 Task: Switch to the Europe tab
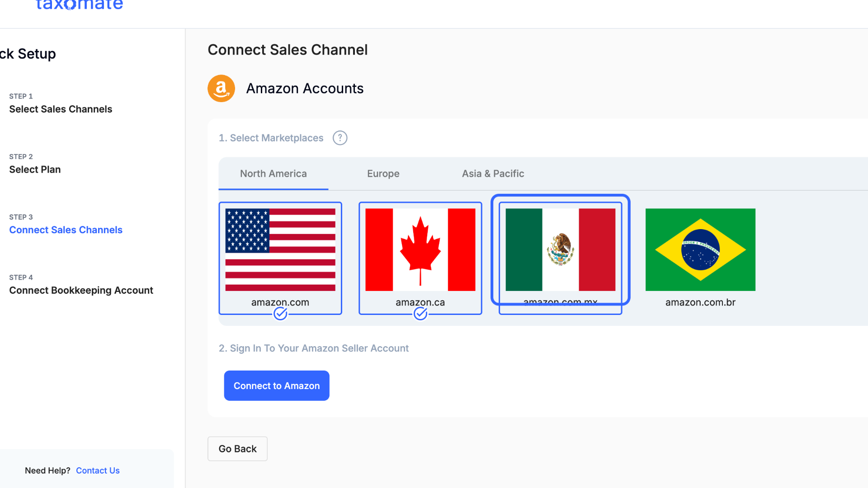click(383, 174)
